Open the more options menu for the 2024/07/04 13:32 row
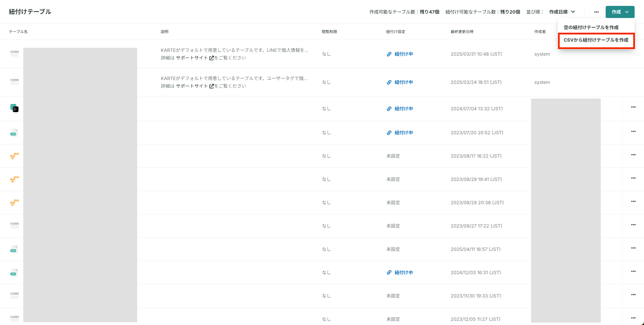This screenshot has height=325, width=644. [633, 107]
